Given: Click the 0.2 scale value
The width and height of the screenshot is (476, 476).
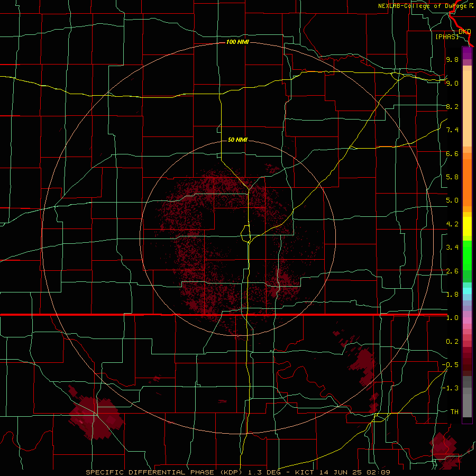Looking at the screenshot, I should click(x=452, y=341).
